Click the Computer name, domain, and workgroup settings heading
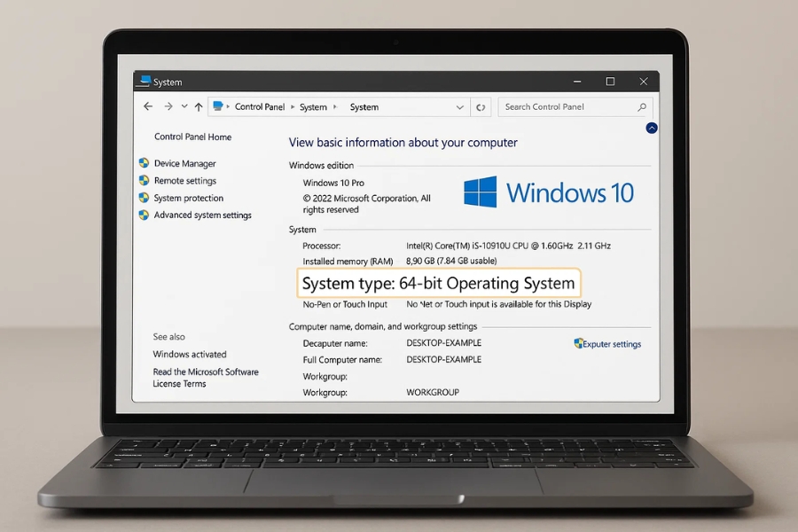 (x=383, y=326)
